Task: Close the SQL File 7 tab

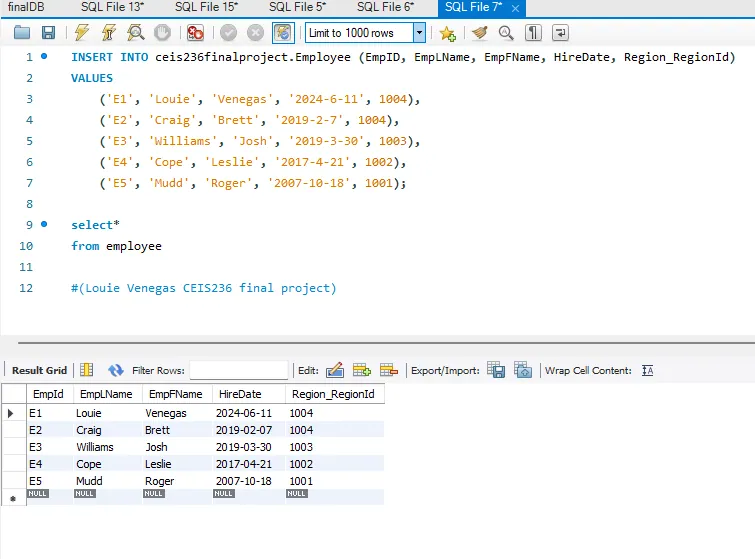Action: pos(515,8)
